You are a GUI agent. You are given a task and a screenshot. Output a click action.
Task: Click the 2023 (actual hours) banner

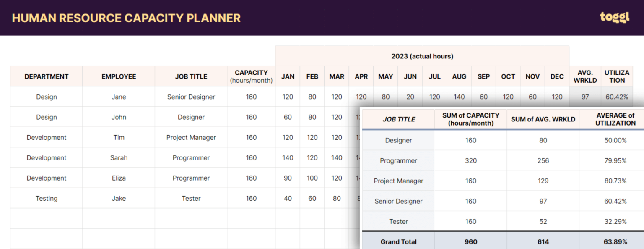point(422,56)
